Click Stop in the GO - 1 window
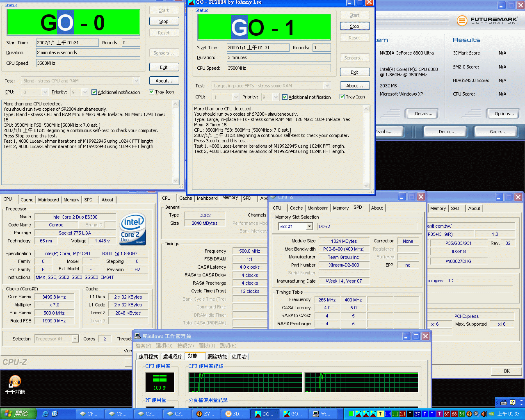The width and height of the screenshot is (525, 420). [355, 26]
